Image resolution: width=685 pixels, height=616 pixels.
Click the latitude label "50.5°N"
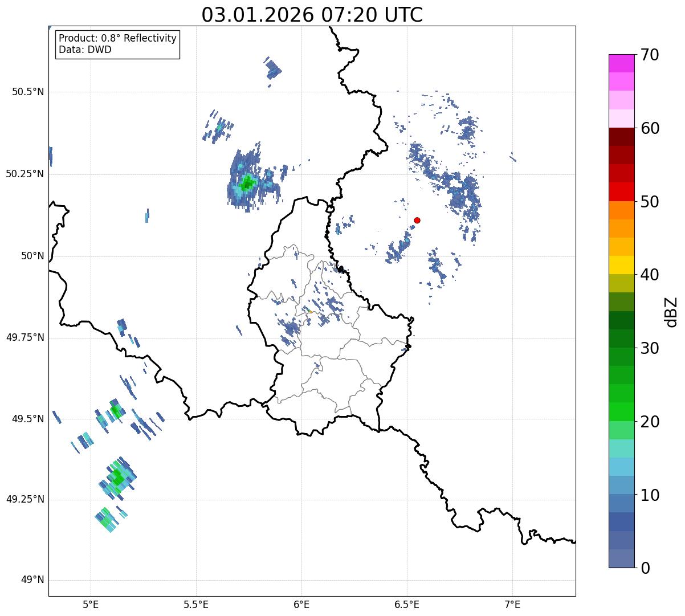(x=28, y=92)
